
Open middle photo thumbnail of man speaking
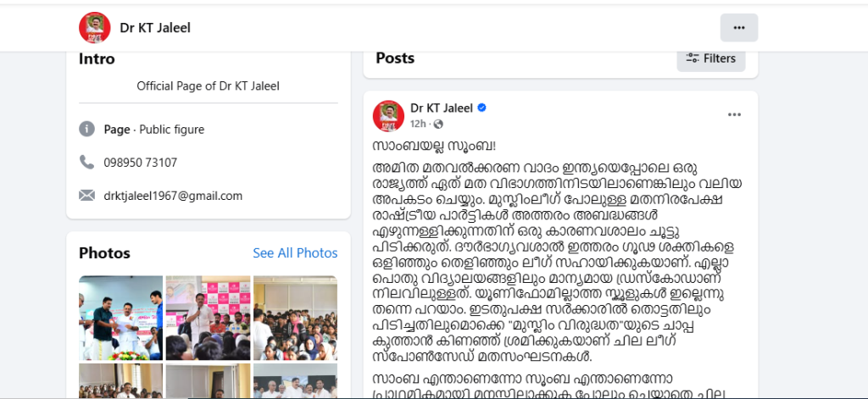209,318
